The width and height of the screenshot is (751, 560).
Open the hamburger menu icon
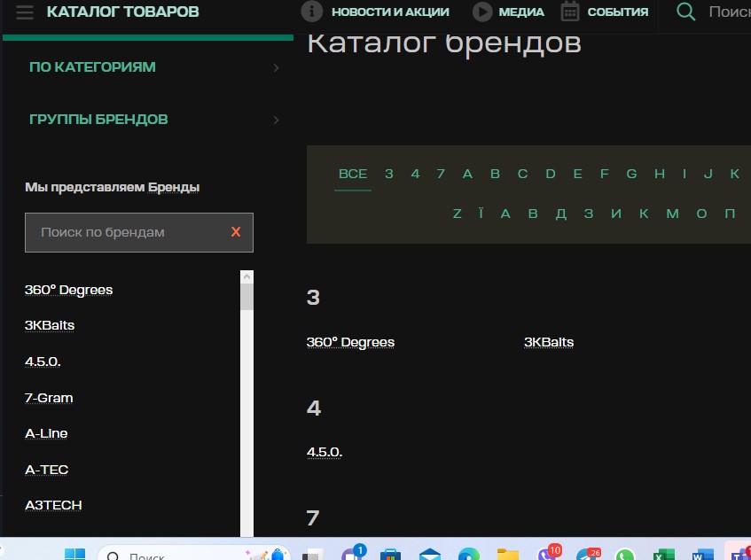click(25, 12)
